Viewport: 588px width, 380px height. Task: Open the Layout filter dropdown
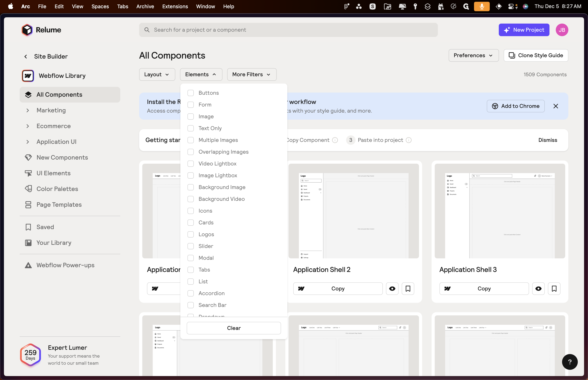pyautogui.click(x=157, y=74)
